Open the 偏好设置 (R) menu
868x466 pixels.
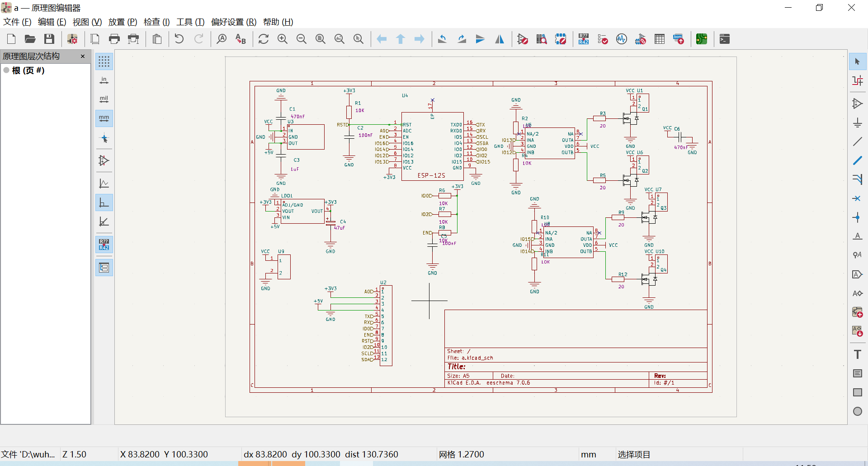pos(234,22)
